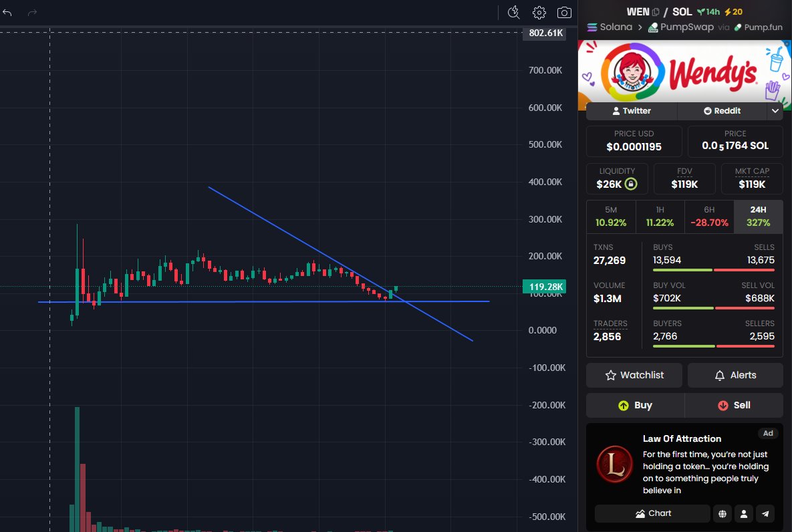The width and height of the screenshot is (792, 532).
Task: Click the Law Of Attraction logo
Action: click(x=614, y=464)
